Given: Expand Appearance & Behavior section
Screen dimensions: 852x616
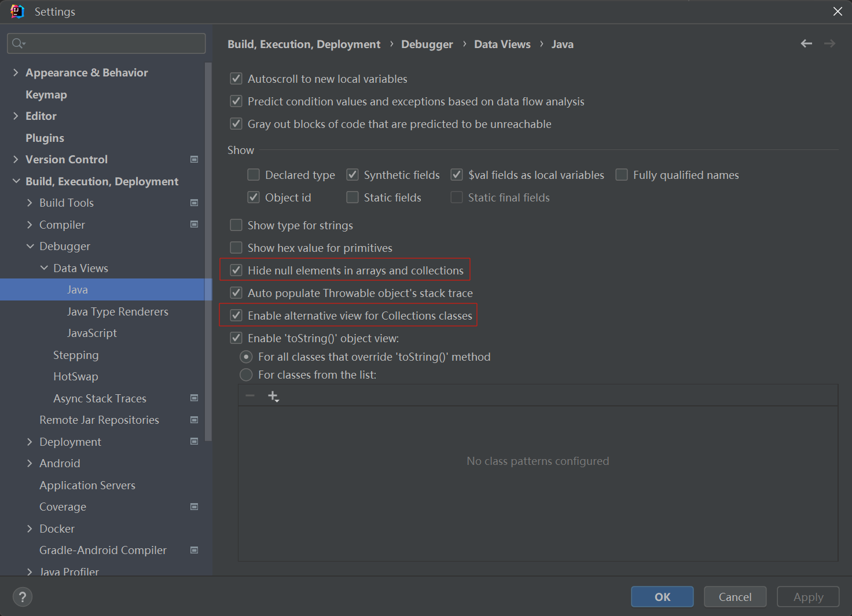Looking at the screenshot, I should (x=16, y=72).
